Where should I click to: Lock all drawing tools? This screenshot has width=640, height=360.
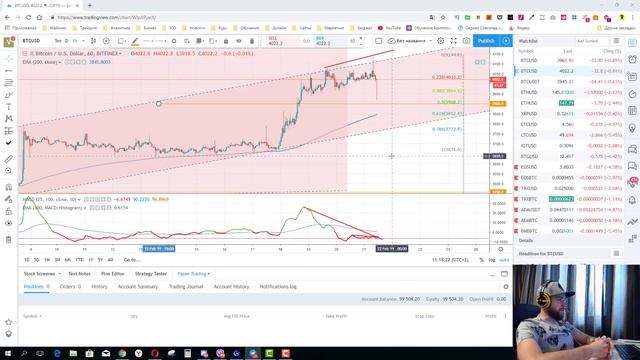pos(9,211)
